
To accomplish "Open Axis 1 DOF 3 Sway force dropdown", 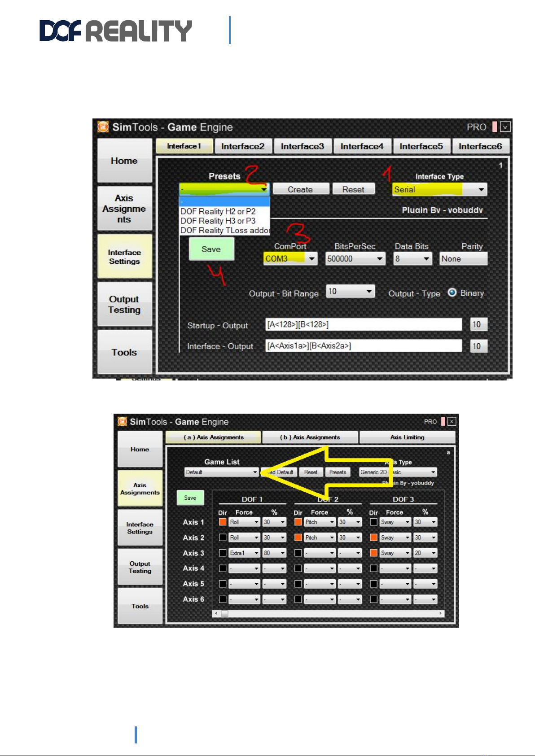I will [395, 522].
